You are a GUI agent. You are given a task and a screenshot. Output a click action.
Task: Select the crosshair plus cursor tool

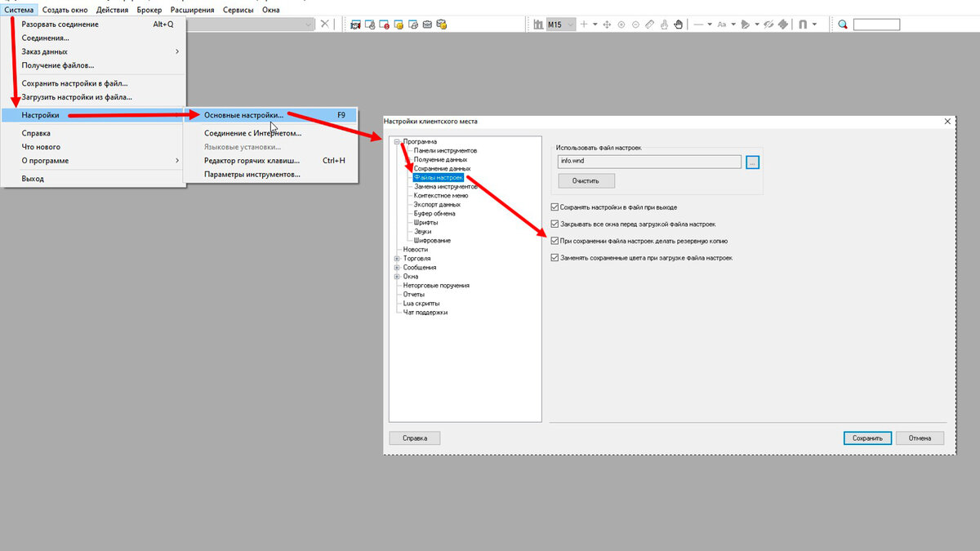[x=584, y=24]
